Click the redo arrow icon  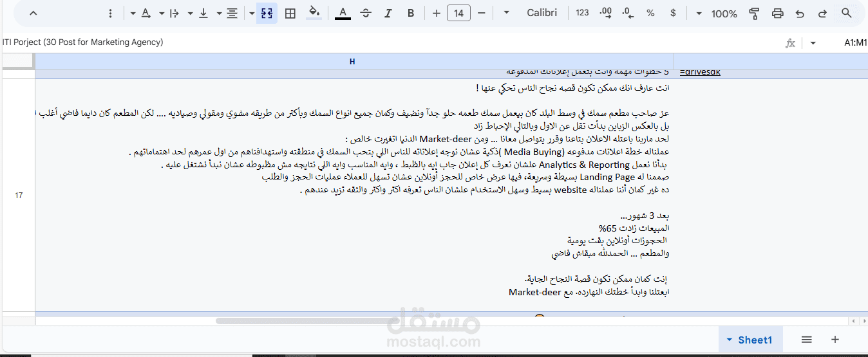(822, 14)
